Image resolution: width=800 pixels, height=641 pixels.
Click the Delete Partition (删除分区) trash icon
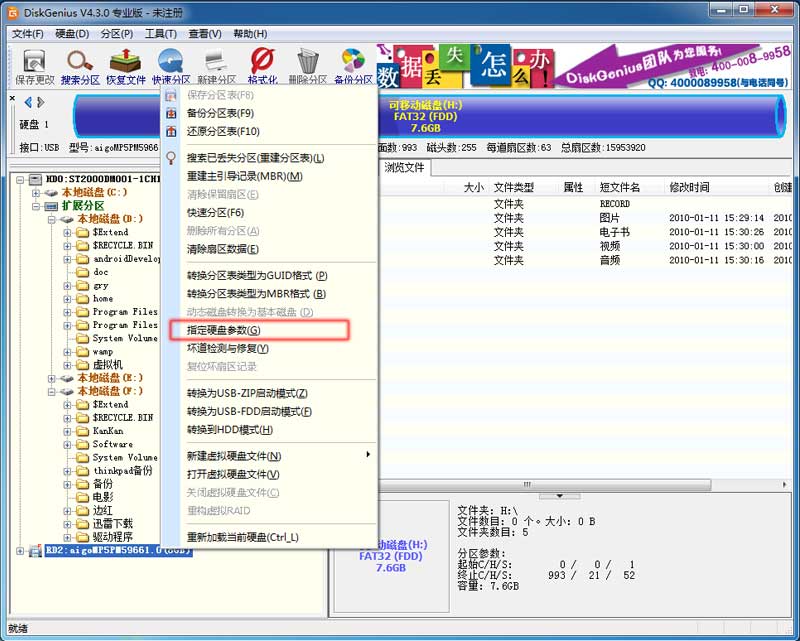pos(308,62)
